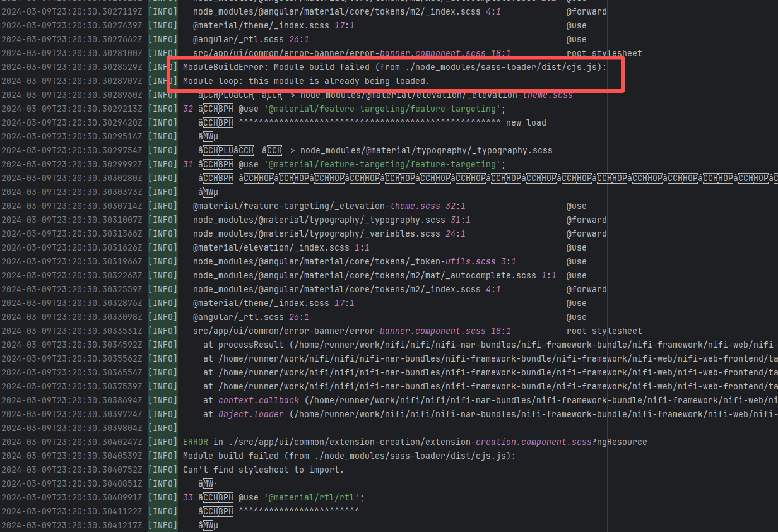Click the @material/elevation/_index.scss 1:1 entry

[281, 247]
